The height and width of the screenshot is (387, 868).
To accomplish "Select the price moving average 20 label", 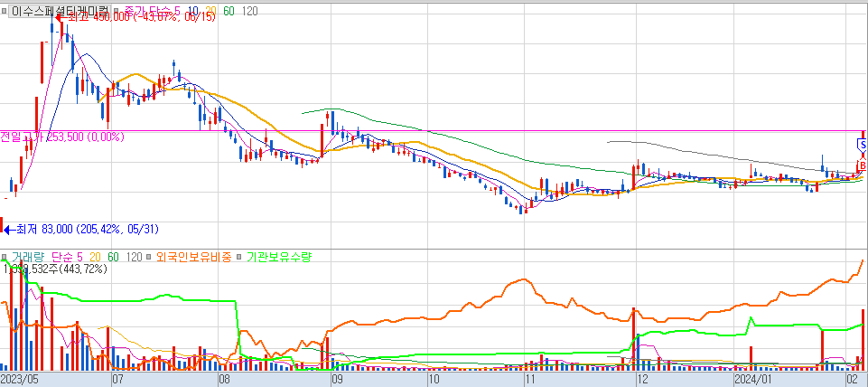I will [x=210, y=11].
